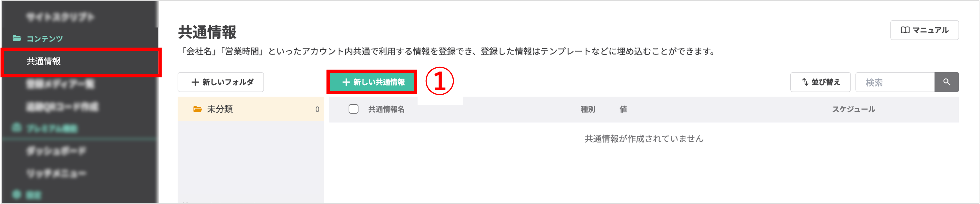Create new item via 新しい共通情報 button
The height and width of the screenshot is (204, 980).
tap(372, 82)
